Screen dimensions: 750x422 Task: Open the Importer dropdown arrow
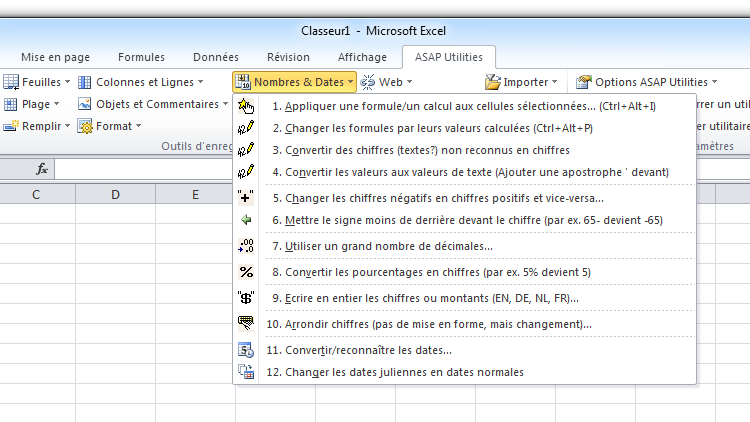(554, 82)
